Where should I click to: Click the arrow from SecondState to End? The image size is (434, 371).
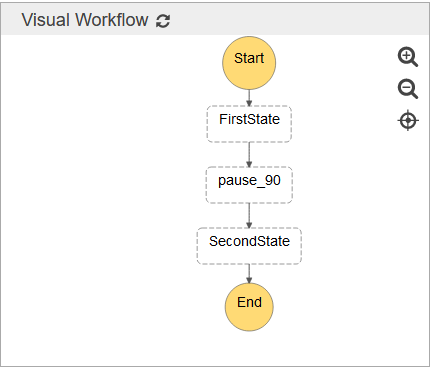[x=249, y=274]
